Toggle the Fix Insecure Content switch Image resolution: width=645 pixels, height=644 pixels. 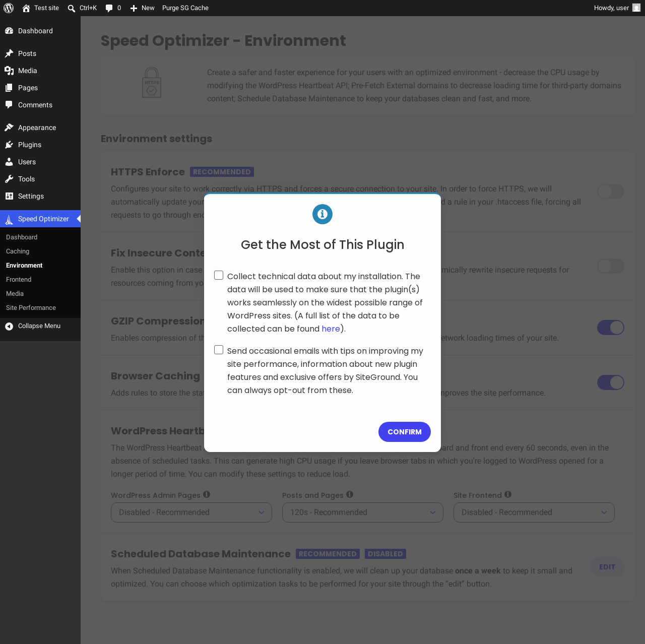[x=611, y=266]
